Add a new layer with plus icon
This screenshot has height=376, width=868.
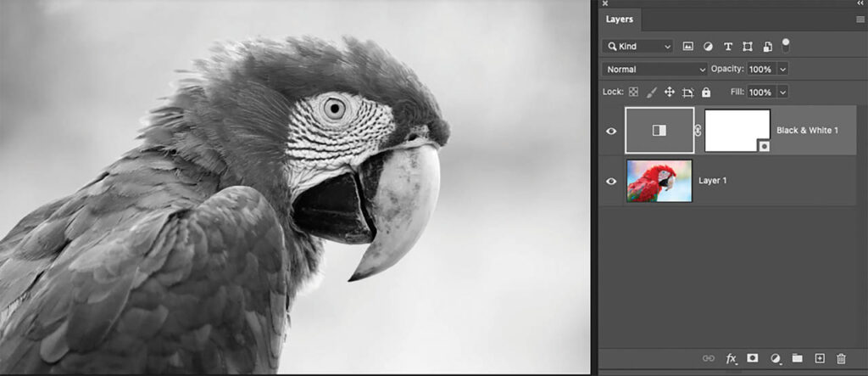[x=820, y=359]
